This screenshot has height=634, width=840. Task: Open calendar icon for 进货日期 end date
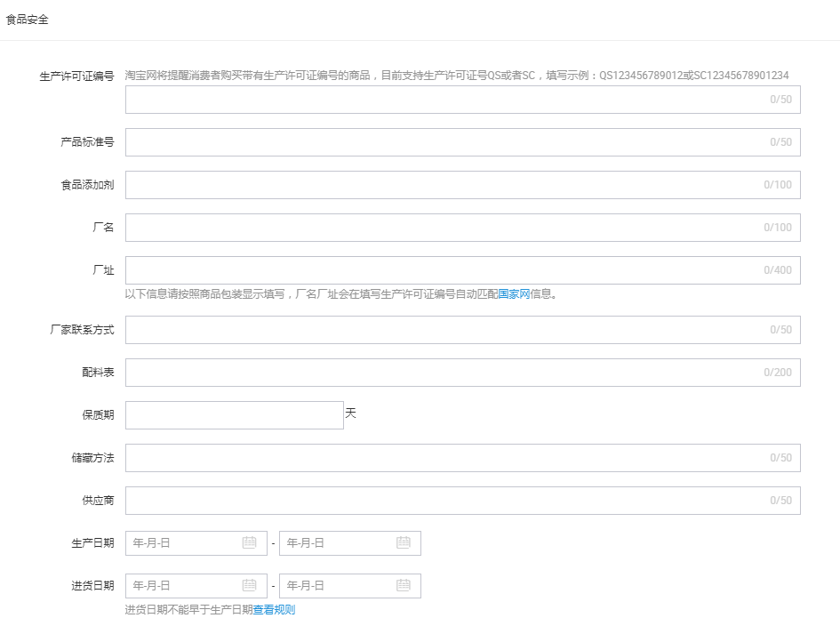(404, 585)
